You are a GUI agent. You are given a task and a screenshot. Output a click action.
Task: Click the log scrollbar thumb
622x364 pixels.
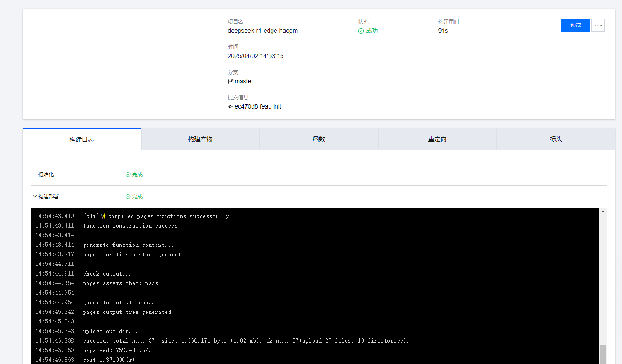tap(603, 354)
